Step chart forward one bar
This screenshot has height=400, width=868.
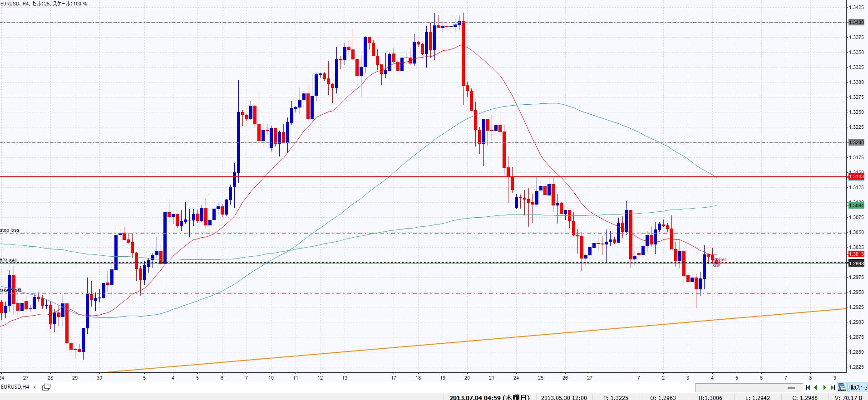tap(824, 387)
